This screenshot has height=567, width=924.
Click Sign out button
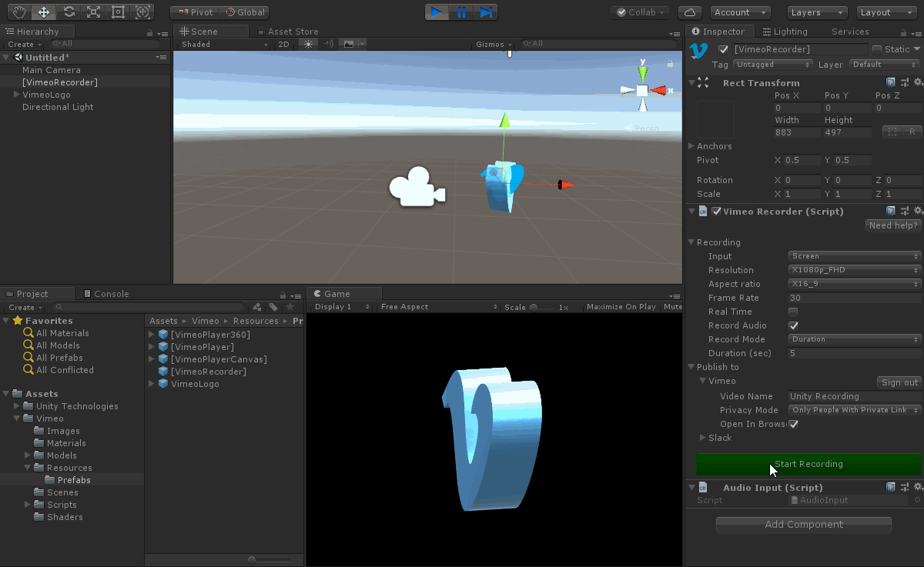tap(899, 382)
